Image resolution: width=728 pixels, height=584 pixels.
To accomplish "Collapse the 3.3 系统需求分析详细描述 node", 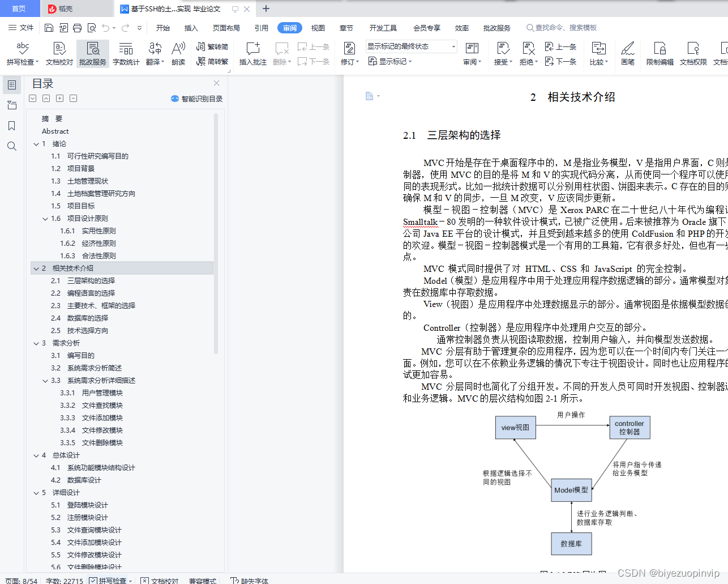I will click(x=45, y=381).
